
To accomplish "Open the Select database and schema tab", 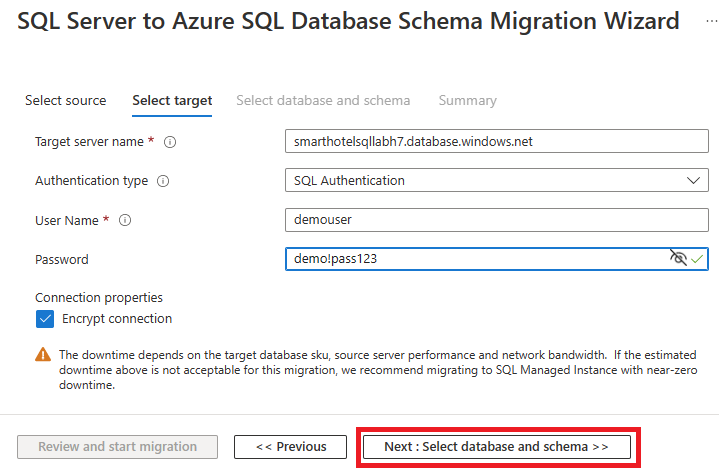I will (323, 100).
